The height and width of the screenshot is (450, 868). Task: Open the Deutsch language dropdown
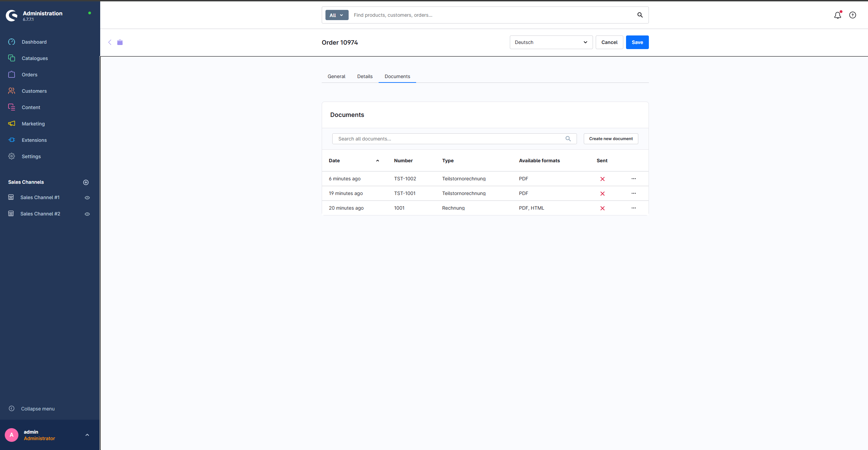(x=551, y=42)
